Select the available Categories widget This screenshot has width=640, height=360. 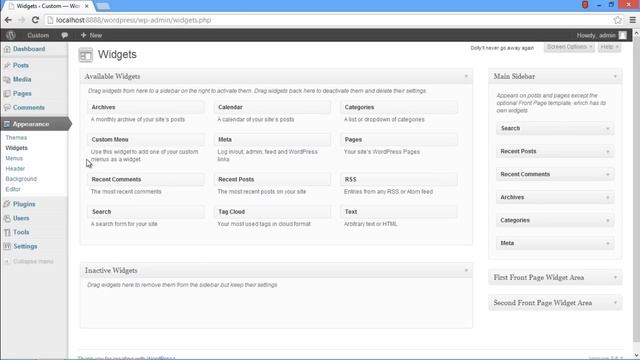pyautogui.click(x=399, y=107)
